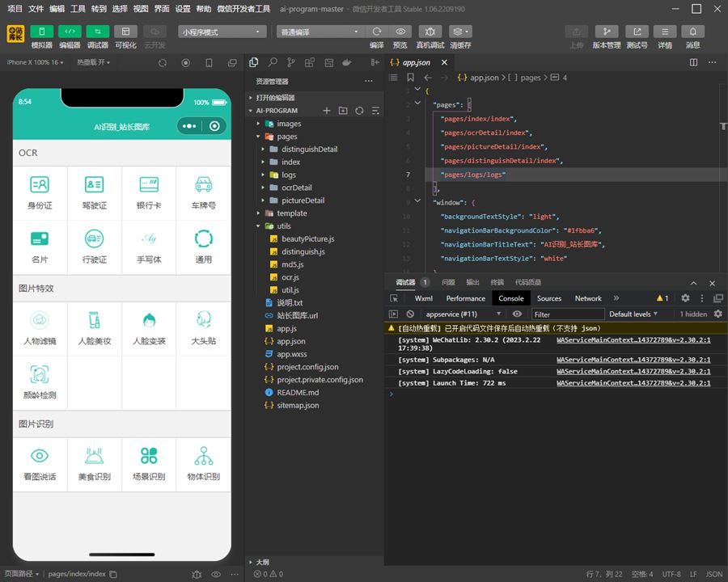Open 预览 preview with the eye icon
The image size is (728, 582).
coord(400,32)
